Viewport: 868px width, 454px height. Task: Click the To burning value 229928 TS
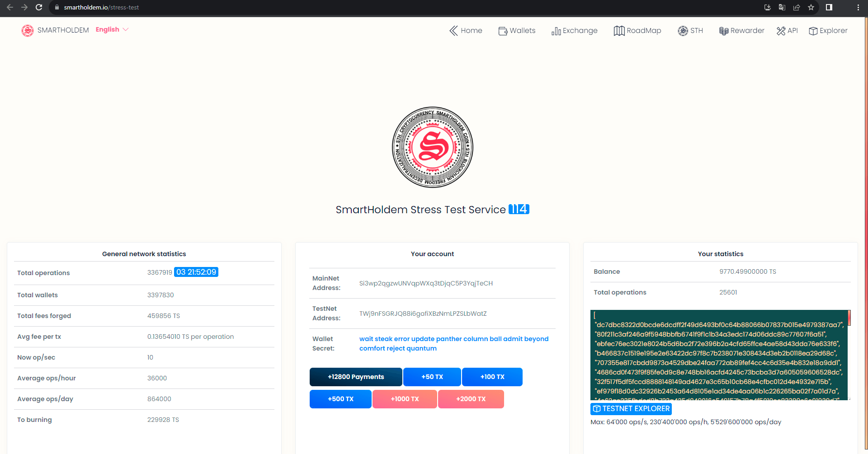[x=163, y=420]
